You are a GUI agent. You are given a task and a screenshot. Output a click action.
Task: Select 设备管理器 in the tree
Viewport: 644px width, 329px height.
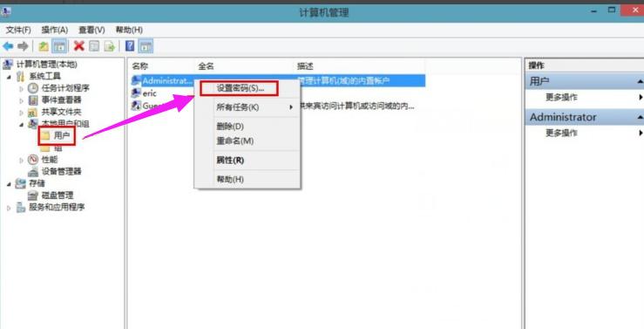tap(61, 172)
